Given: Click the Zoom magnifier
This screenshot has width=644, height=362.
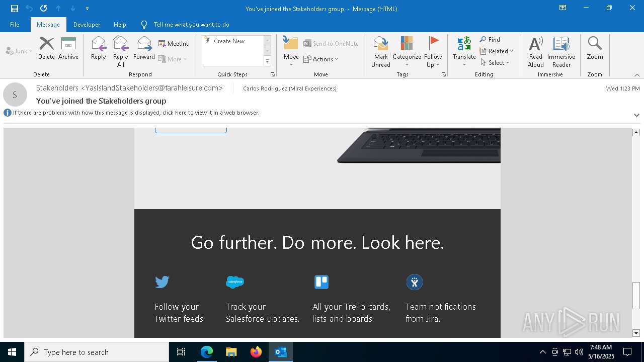Looking at the screenshot, I should click(595, 48).
